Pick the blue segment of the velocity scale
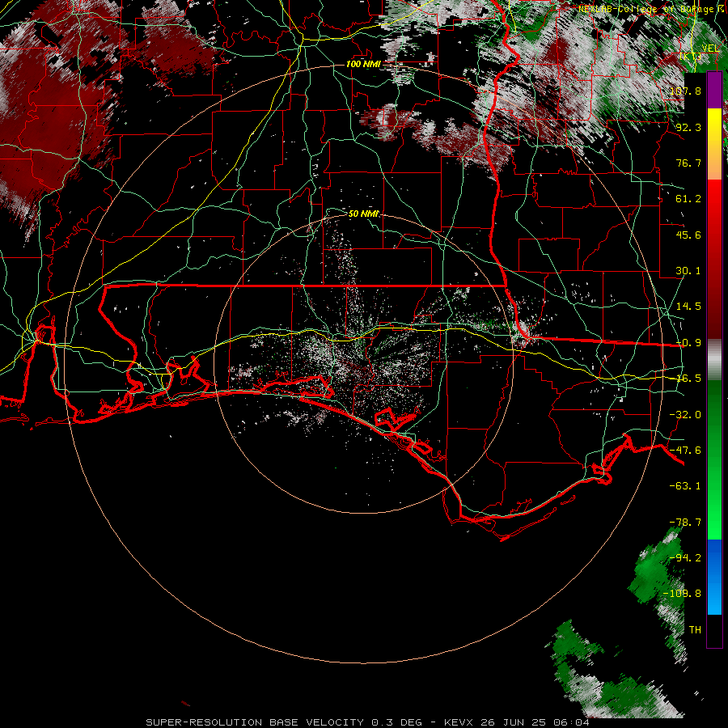The height and width of the screenshot is (728, 728). coord(714,577)
